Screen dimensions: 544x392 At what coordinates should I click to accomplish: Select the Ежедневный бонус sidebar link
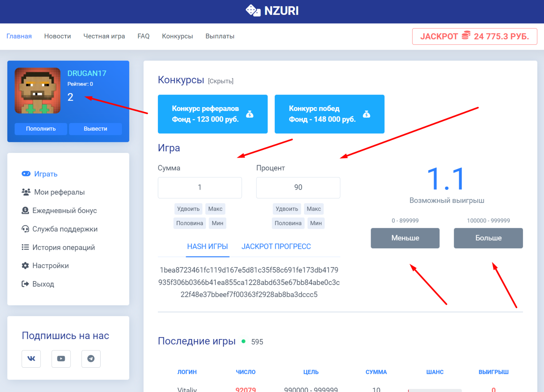point(59,210)
